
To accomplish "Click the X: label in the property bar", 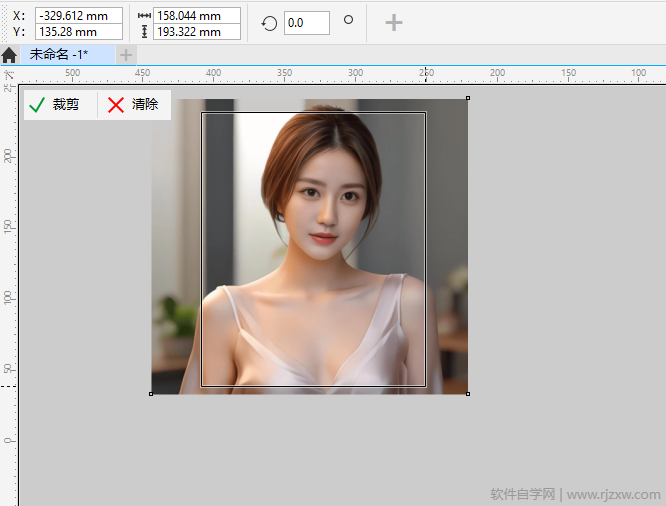I will pos(19,16).
